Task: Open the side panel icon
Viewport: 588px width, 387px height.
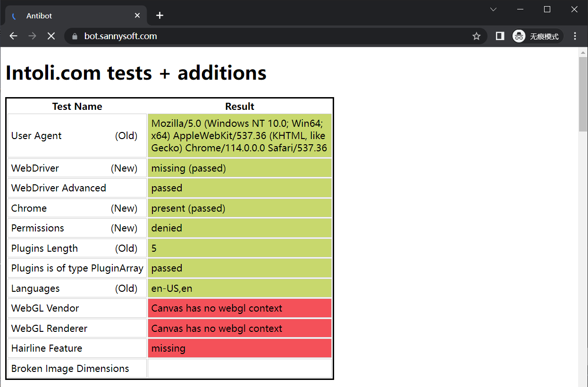Action: pyautogui.click(x=500, y=36)
